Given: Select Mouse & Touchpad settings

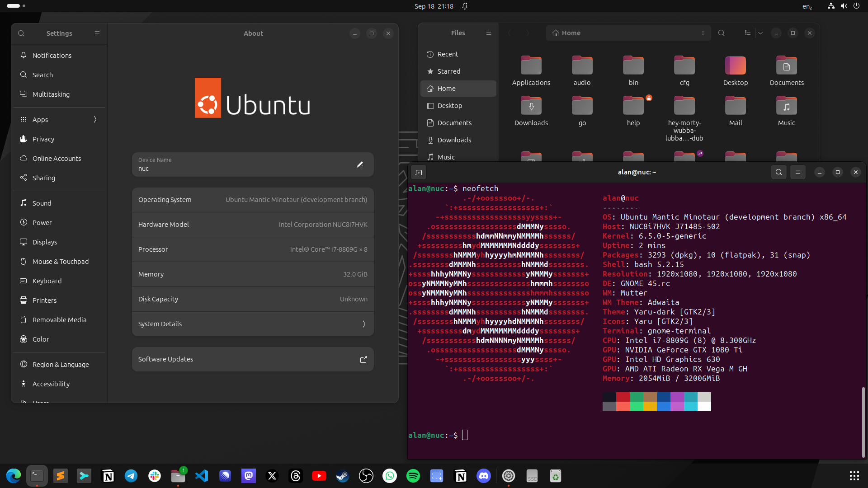Looking at the screenshot, I should click(59, 262).
